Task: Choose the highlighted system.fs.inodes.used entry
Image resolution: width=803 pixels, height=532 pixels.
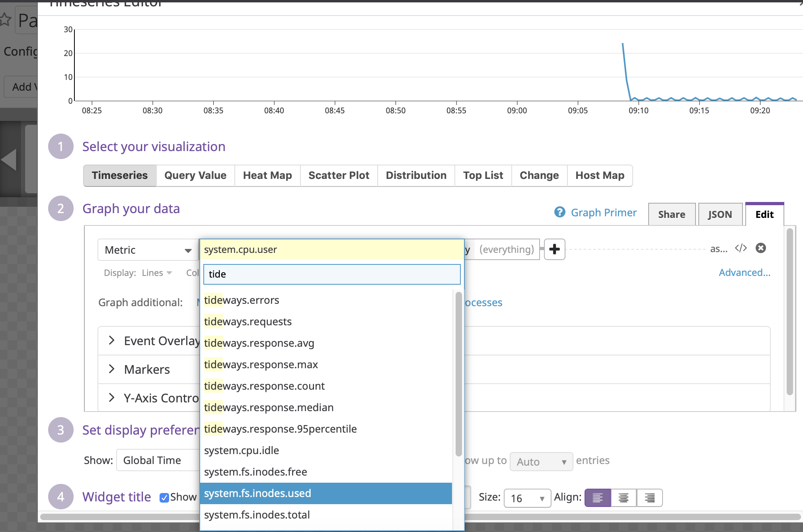Action: point(326,493)
